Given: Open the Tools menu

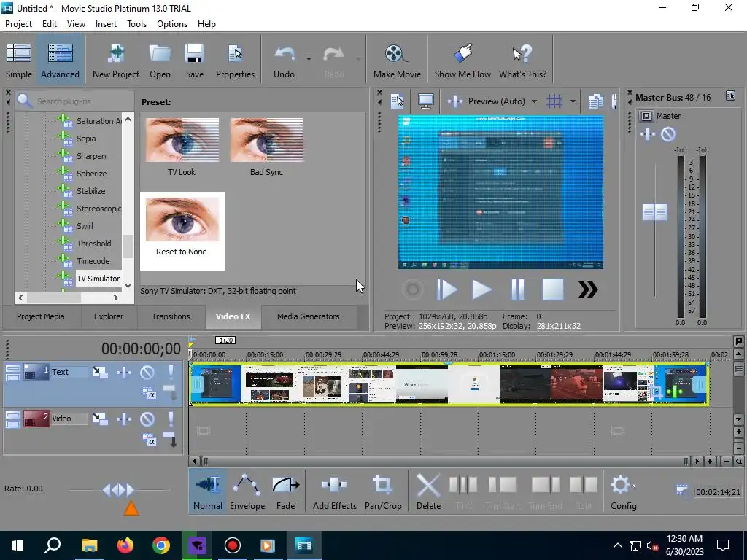Looking at the screenshot, I should [x=136, y=24].
